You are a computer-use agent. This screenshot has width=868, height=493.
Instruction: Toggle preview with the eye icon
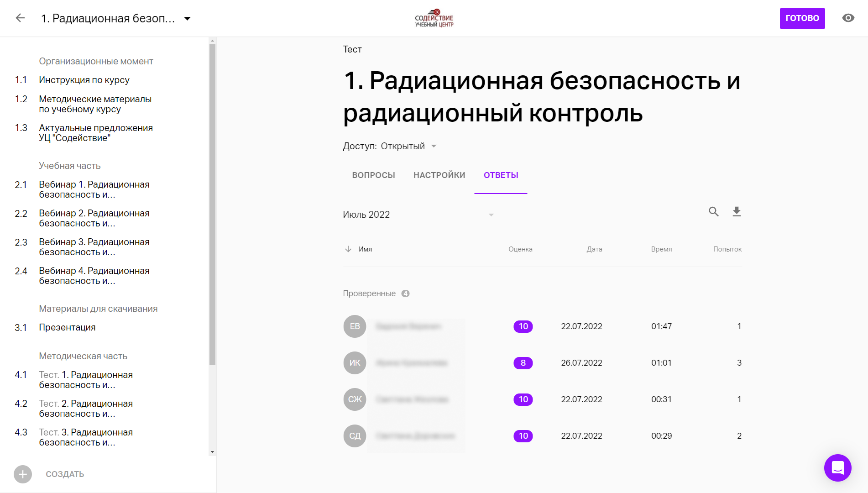848,18
